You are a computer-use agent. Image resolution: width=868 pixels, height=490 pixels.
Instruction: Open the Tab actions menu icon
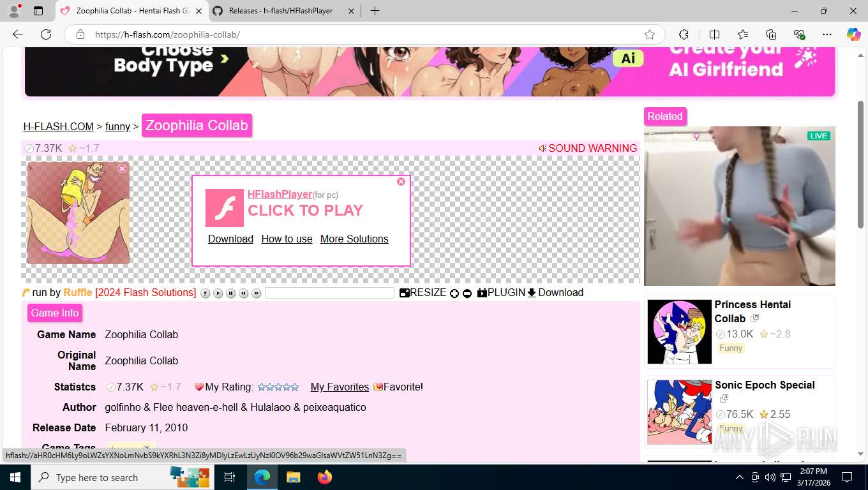click(x=38, y=11)
